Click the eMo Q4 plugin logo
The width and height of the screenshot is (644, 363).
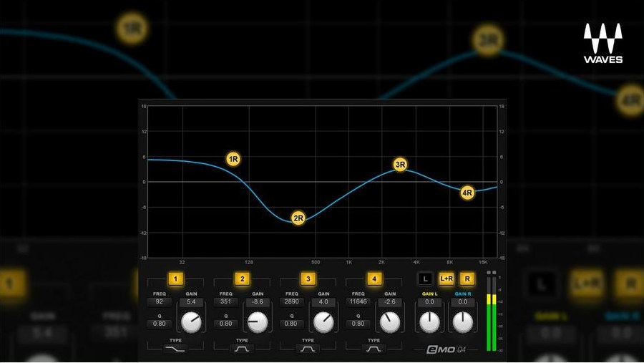447,350
